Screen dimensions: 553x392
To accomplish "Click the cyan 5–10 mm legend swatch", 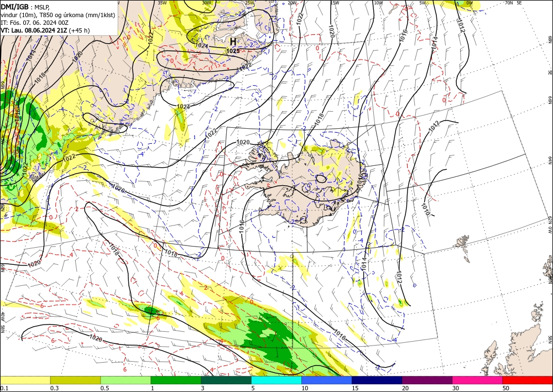I will pyautogui.click(x=276, y=380).
